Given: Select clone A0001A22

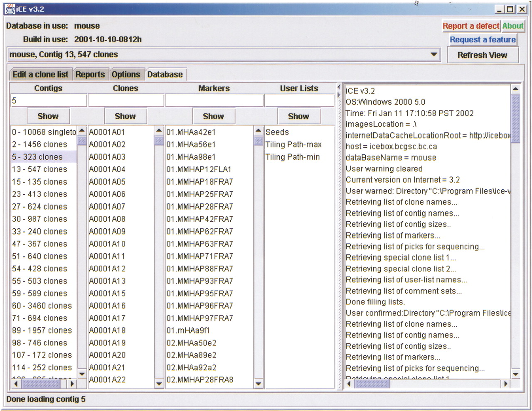Looking at the screenshot, I should pyautogui.click(x=121, y=380).
